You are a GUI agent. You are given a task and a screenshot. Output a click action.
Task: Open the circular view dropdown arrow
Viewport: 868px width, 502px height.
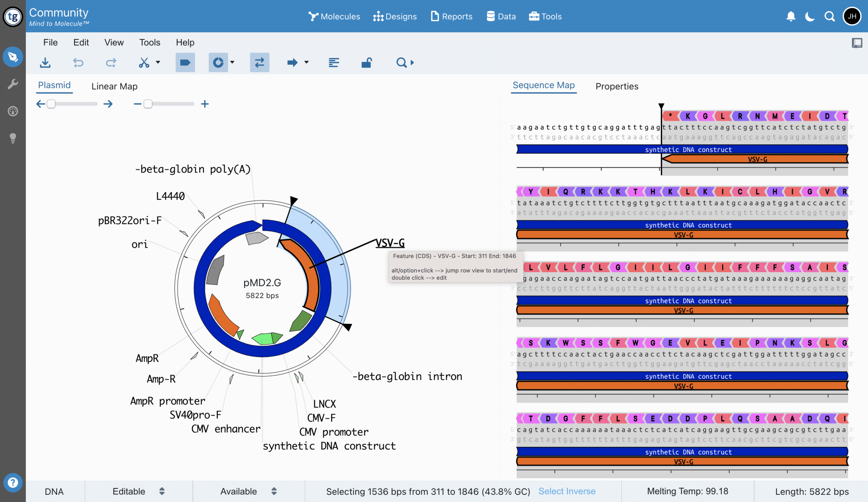[x=232, y=62]
